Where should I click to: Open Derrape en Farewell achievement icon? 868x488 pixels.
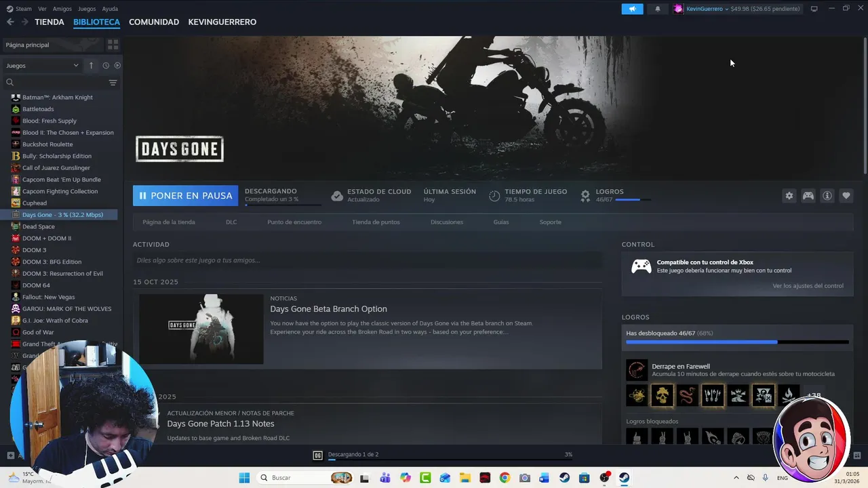637,370
